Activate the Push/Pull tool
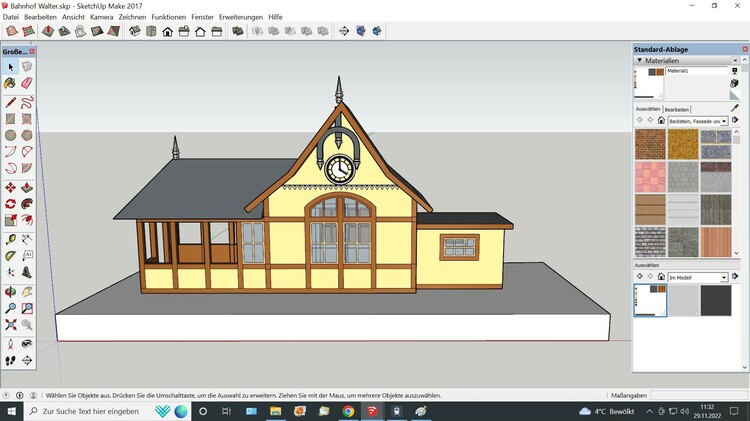Viewport: 750px width, 421px height. 27,188
